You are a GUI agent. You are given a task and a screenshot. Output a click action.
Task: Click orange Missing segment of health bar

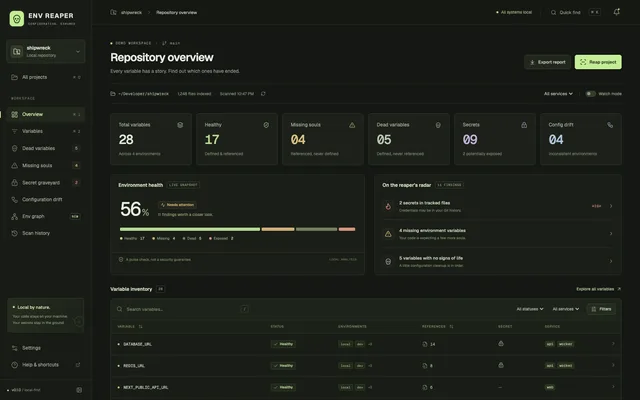click(278, 229)
